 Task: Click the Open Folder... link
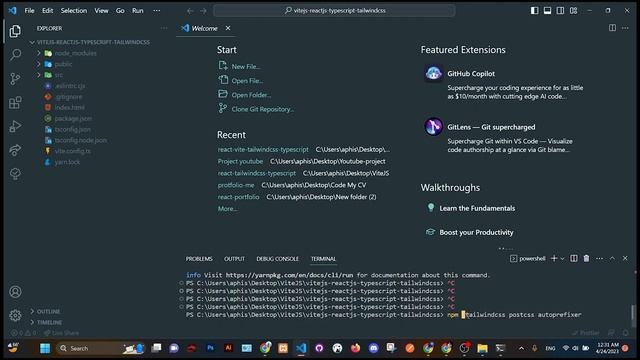(251, 95)
